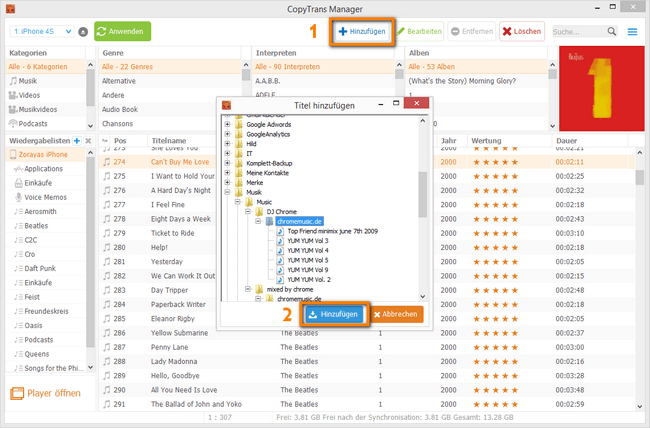
Task: Select file Top Friend minimix june 7th 2009
Action: [x=332, y=231]
